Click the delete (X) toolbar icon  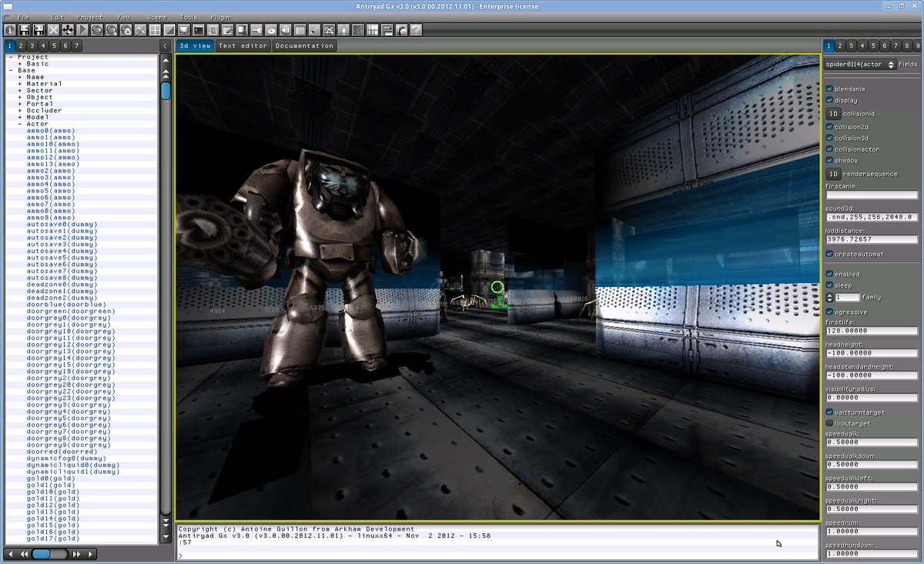click(x=53, y=30)
